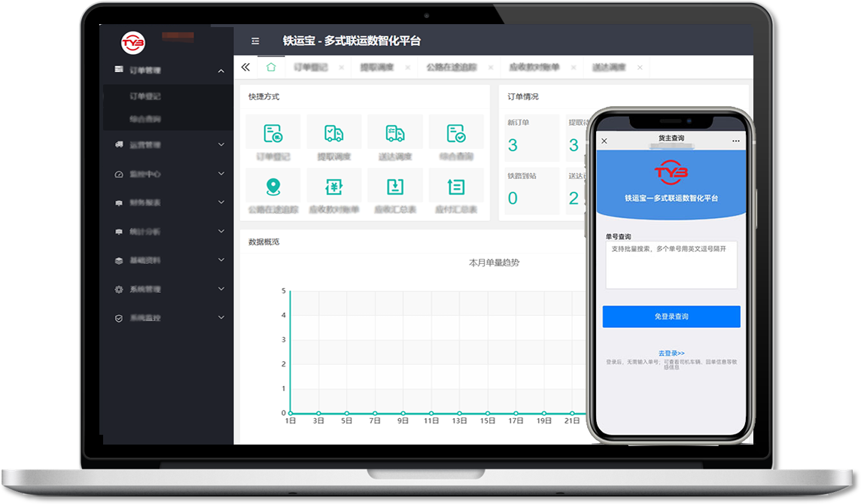861x504 pixels.
Task: Open the 提取调度 truck shortcut icon
Action: point(333,134)
